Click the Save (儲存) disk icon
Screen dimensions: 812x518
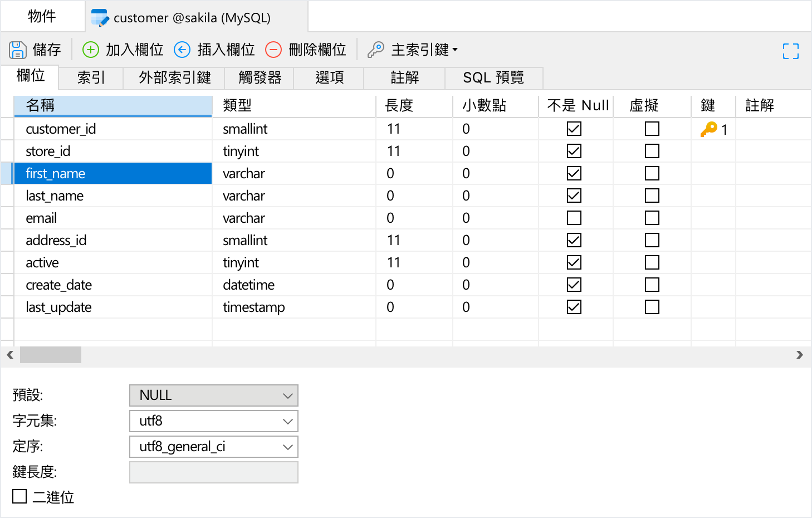pos(18,50)
